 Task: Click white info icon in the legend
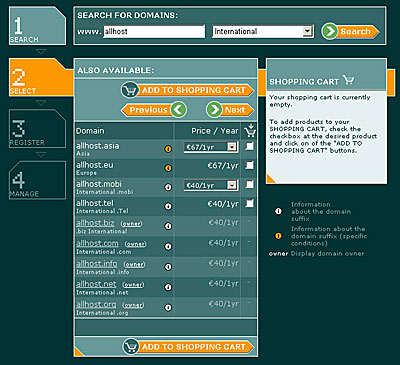278,211
